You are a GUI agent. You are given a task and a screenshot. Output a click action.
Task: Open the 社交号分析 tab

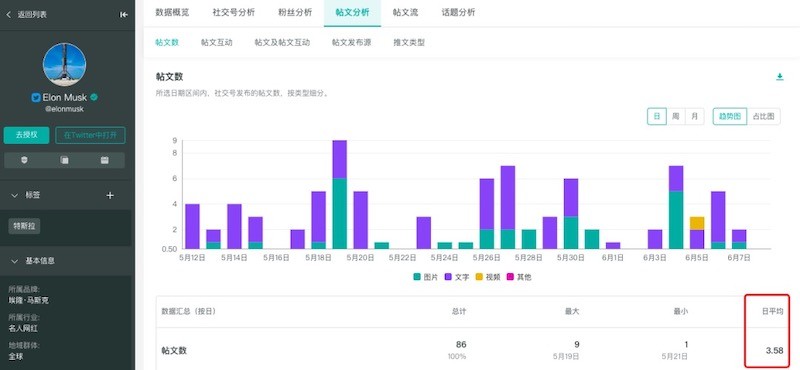tap(234, 13)
